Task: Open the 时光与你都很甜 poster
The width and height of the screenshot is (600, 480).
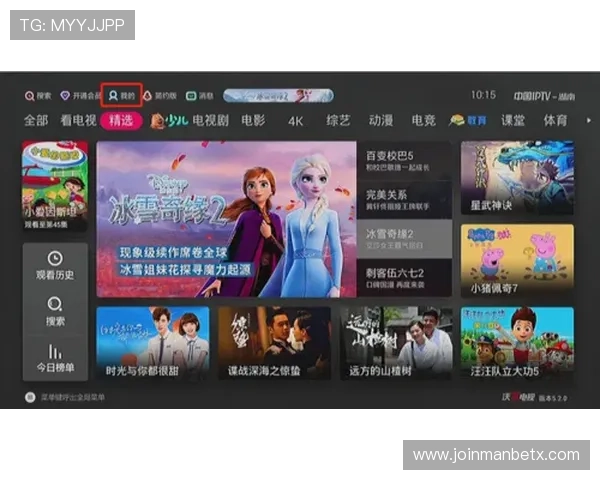Action: (153, 343)
